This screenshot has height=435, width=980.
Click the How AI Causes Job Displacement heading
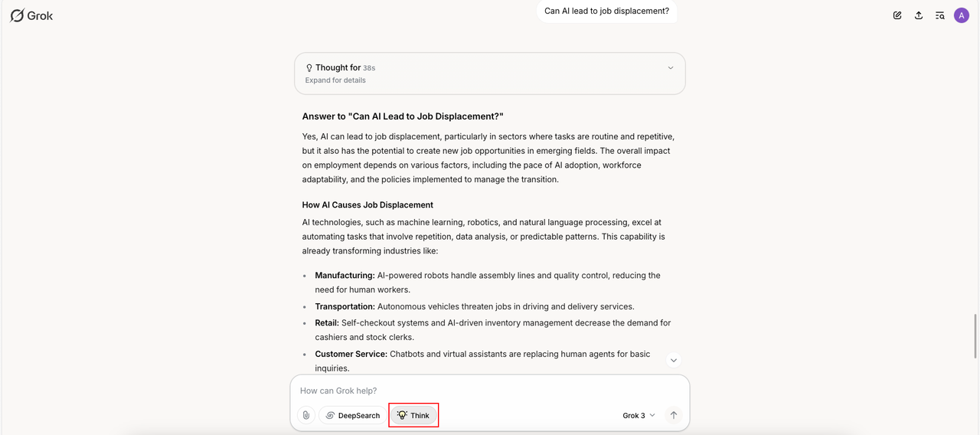pyautogui.click(x=367, y=205)
